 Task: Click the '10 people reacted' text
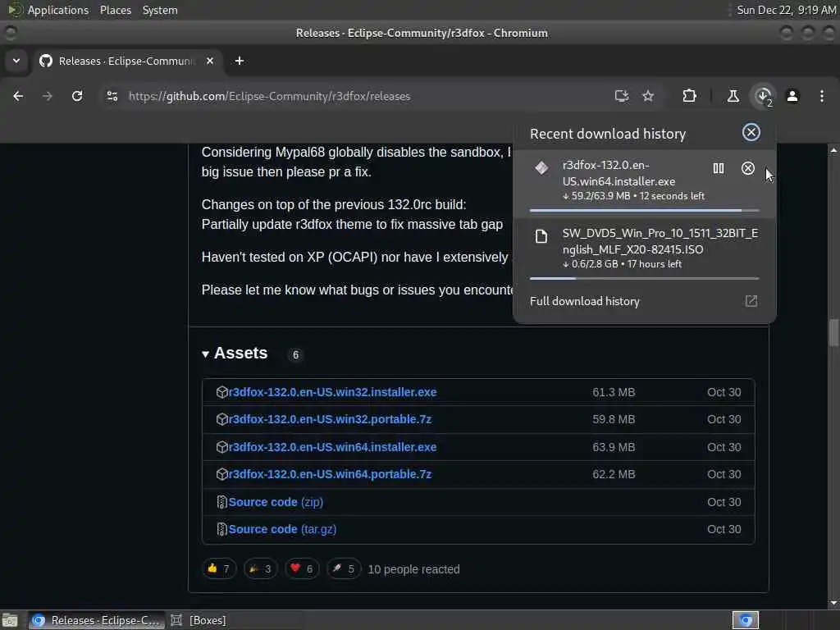[x=413, y=569]
